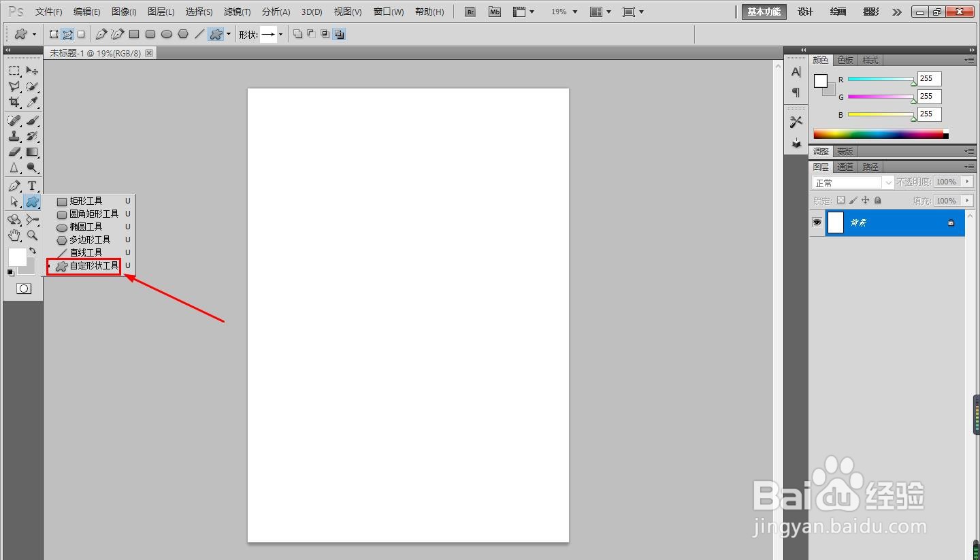Switch to 设计 workspace
This screenshot has width=980, height=560.
click(805, 12)
